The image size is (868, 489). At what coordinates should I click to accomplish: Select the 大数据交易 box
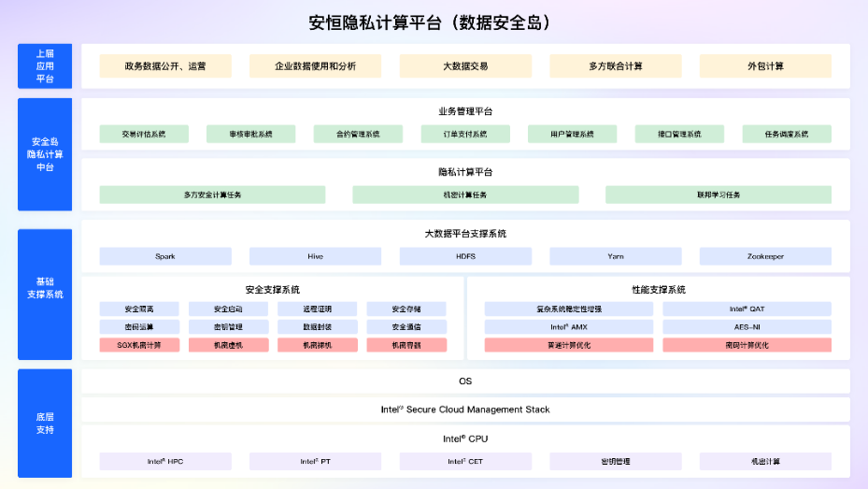pyautogui.click(x=465, y=66)
